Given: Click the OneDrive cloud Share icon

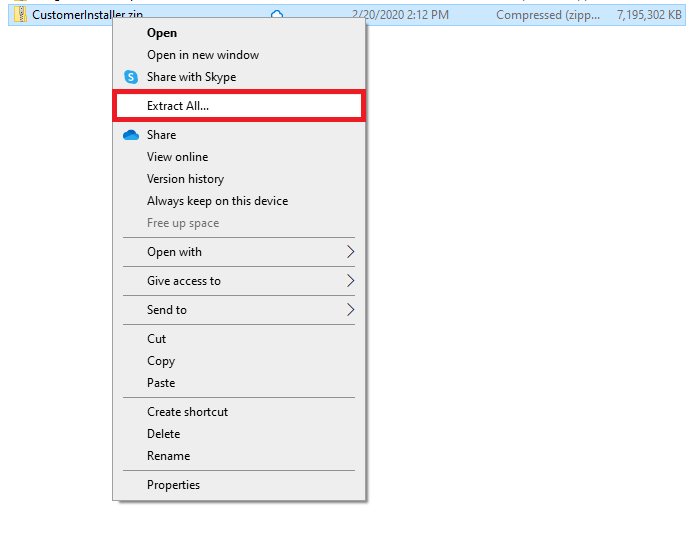Looking at the screenshot, I should click(131, 135).
